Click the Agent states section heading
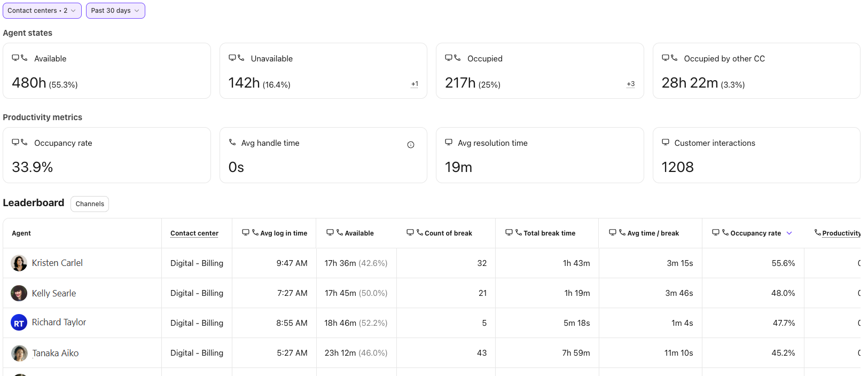868x376 pixels. pos(28,33)
